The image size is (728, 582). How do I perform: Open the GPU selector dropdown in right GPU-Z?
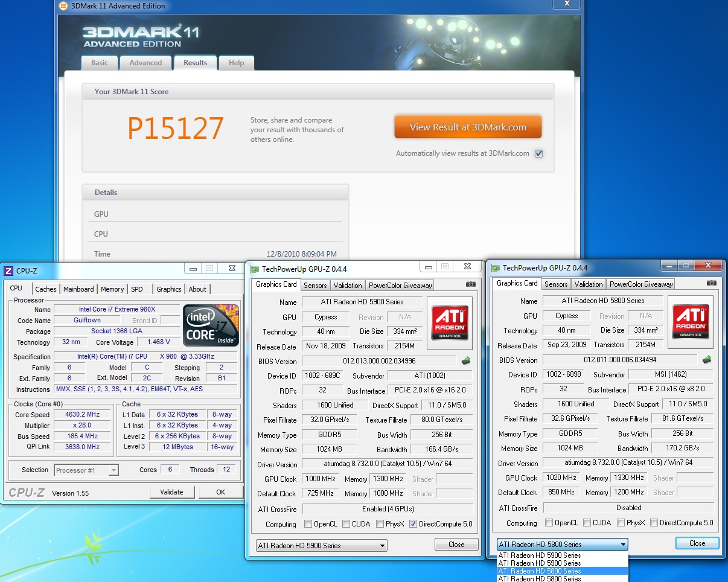[562, 544]
